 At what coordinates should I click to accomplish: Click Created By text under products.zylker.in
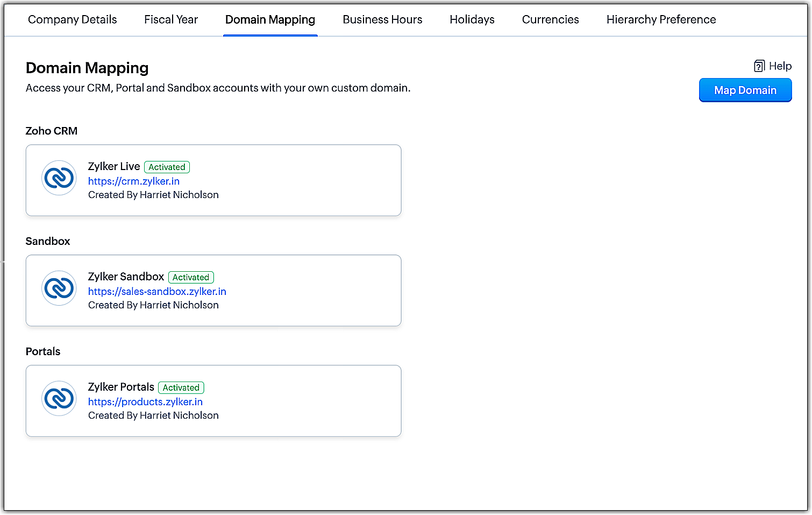[x=153, y=415]
